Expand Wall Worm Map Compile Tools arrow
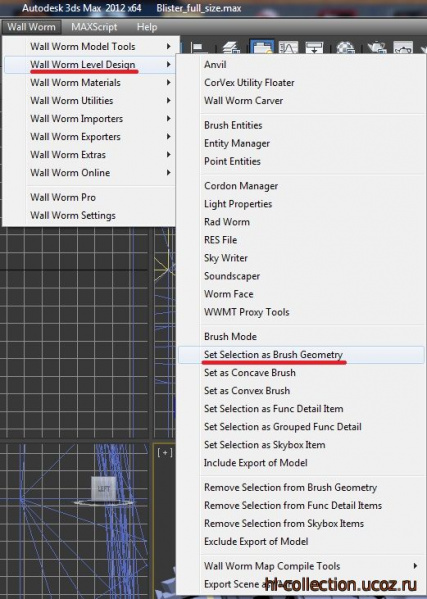427x599 pixels. (416, 566)
